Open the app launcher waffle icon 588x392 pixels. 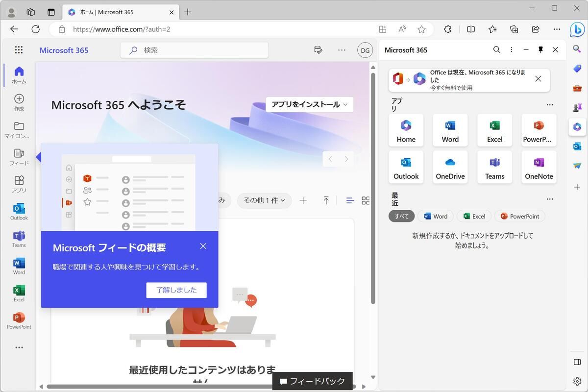[x=19, y=50]
